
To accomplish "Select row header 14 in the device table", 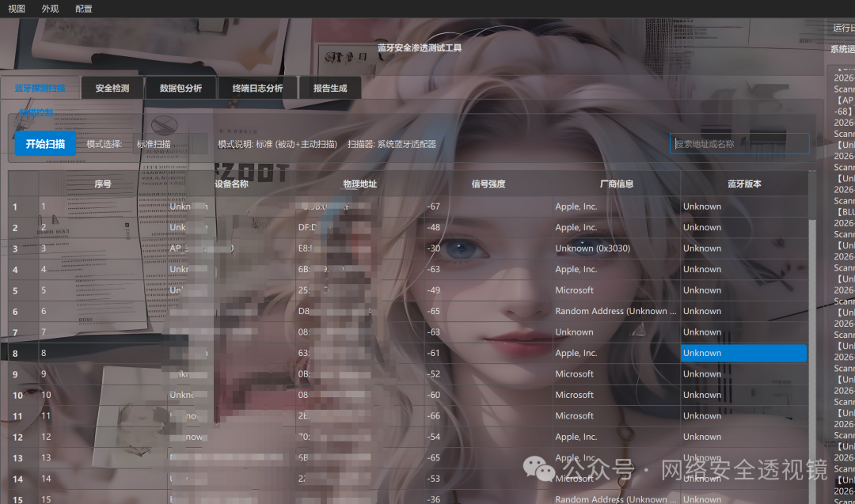I will 24,479.
